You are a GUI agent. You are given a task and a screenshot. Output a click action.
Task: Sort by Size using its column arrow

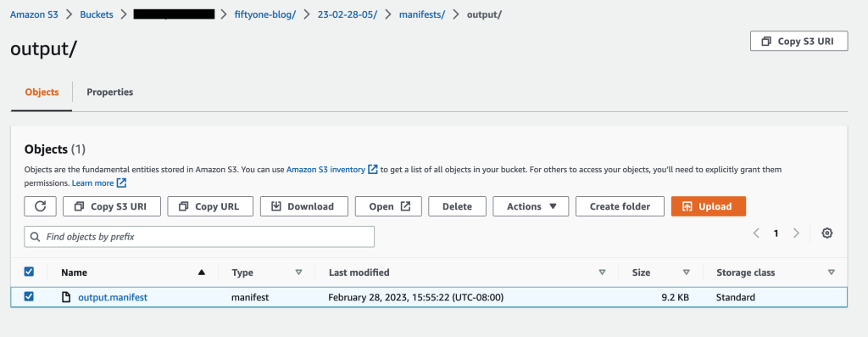(687, 272)
